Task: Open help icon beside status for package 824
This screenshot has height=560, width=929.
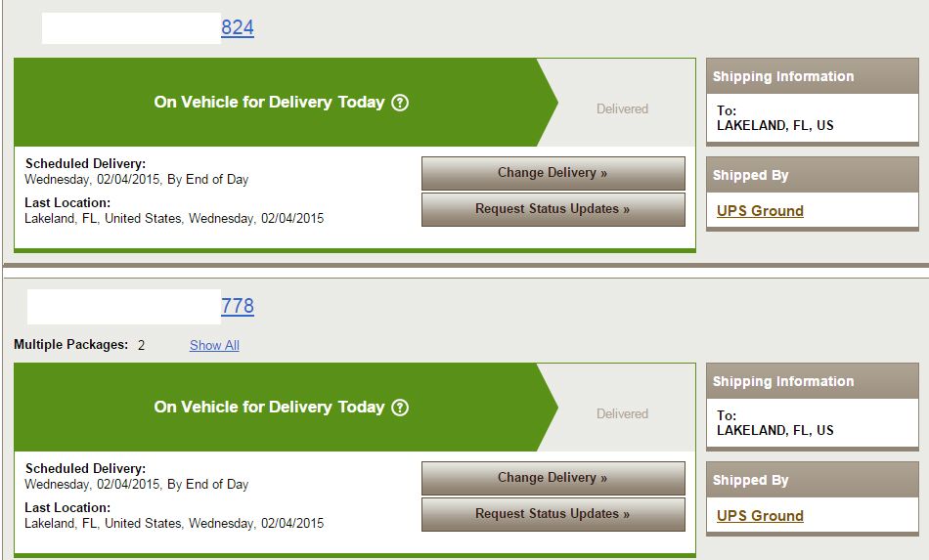Action: click(x=401, y=103)
